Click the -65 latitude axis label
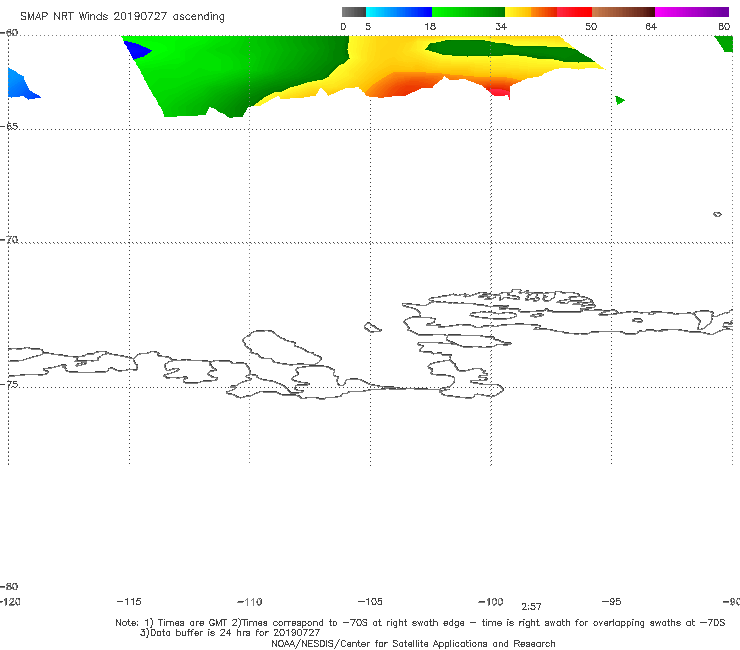This screenshot has width=740, height=650. click(x=9, y=126)
